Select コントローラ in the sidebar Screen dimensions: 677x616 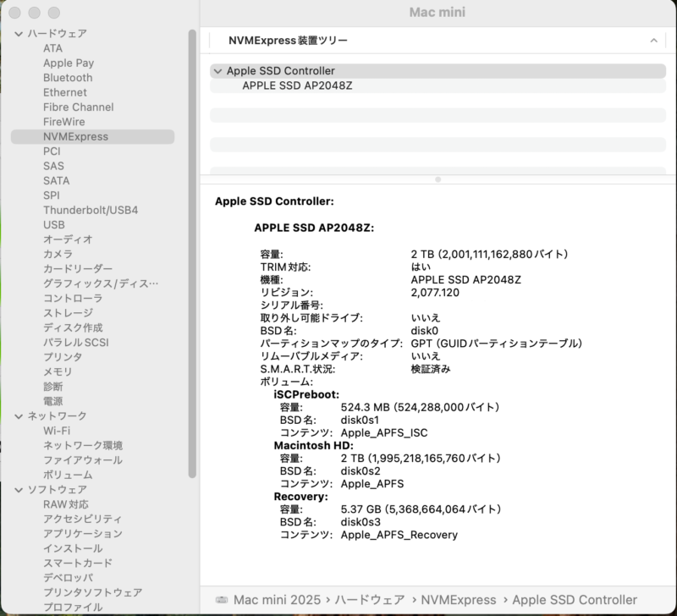(x=73, y=299)
